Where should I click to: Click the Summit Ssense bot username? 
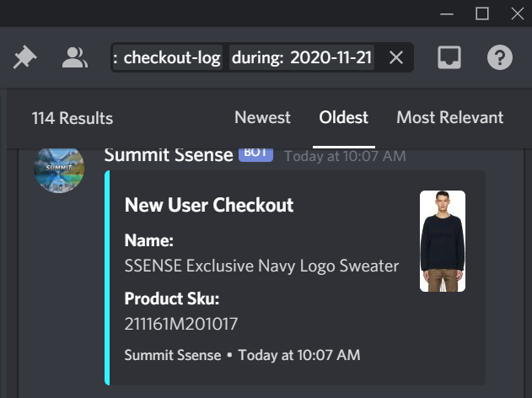tap(169, 155)
